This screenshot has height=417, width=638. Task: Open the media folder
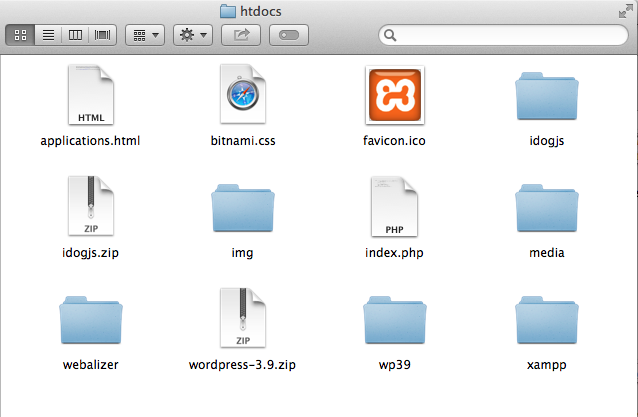[546, 210]
